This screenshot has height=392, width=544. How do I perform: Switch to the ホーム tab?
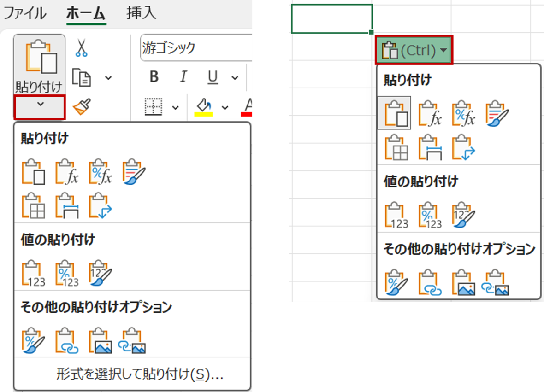(x=86, y=13)
